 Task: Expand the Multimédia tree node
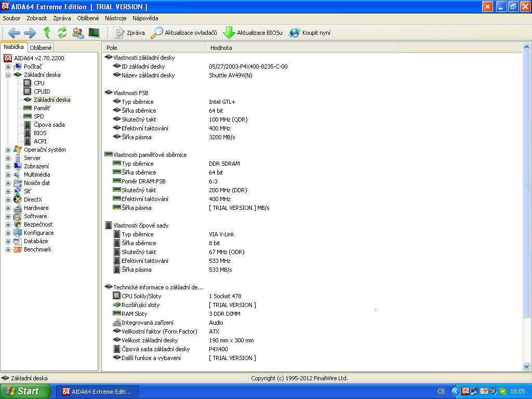tap(8, 175)
